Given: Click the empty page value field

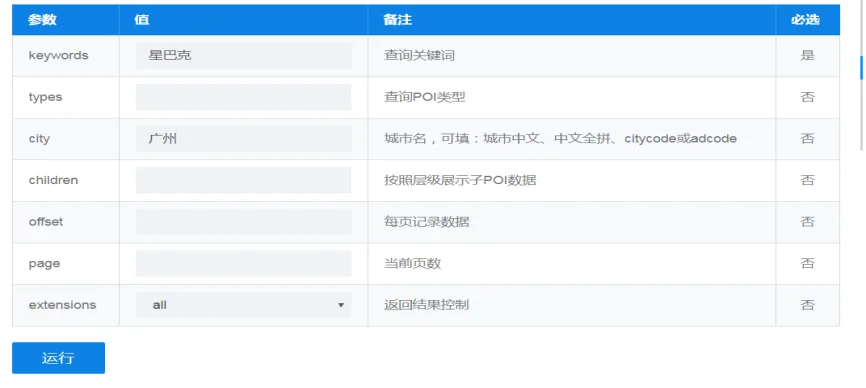Looking at the screenshot, I should 244,263.
